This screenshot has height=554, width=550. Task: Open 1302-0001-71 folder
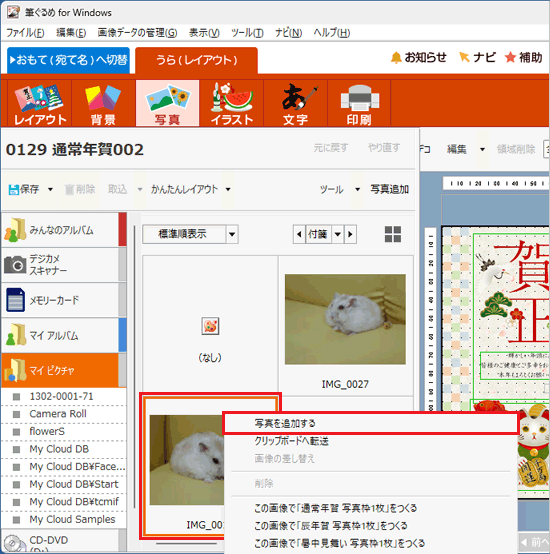click(64, 396)
